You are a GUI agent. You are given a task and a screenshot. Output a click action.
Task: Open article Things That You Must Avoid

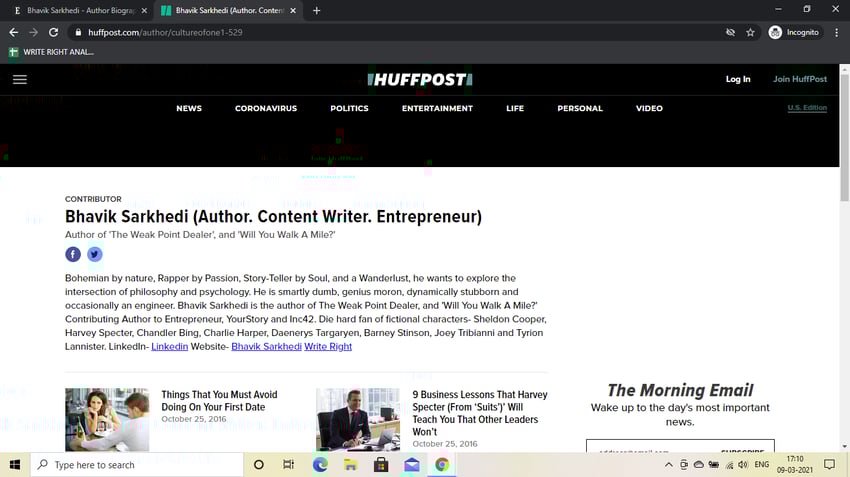219,401
